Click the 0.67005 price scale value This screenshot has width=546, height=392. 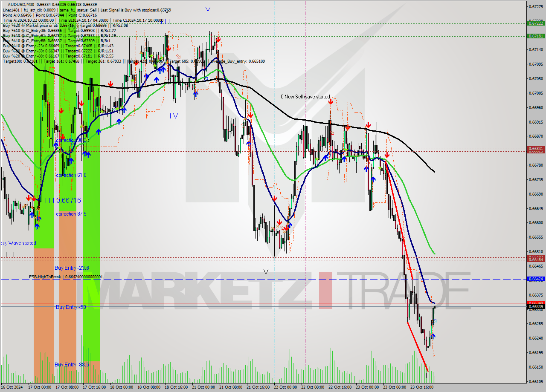[536, 93]
